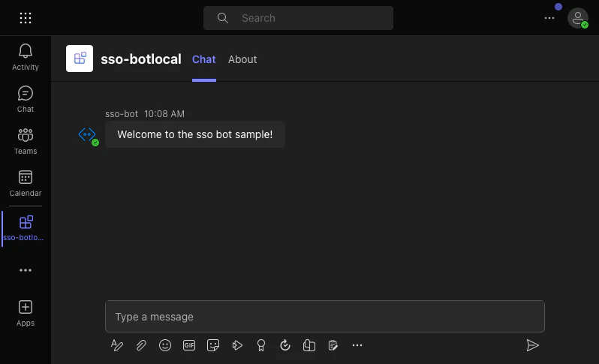The width and height of the screenshot is (599, 364).
Task: Open the profile avatar menu
Action: [x=577, y=18]
